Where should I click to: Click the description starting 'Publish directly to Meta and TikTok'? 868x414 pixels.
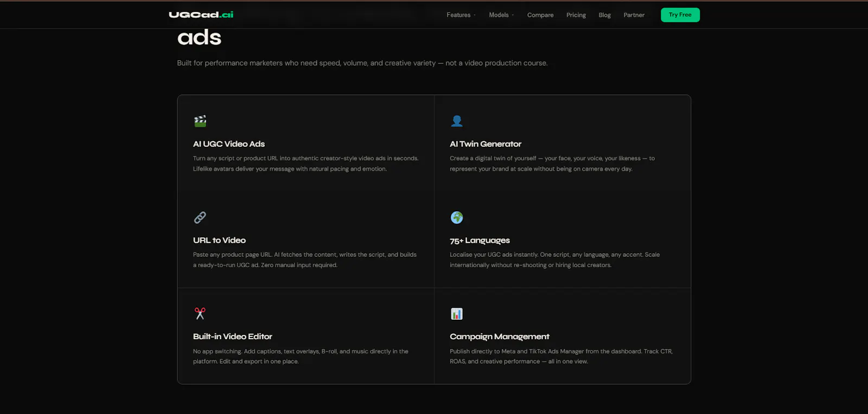(561, 356)
